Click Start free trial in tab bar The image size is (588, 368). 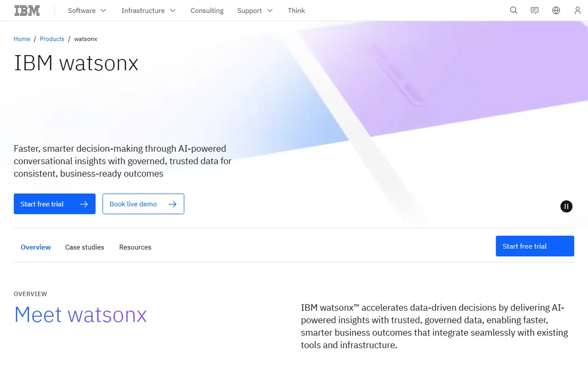pyautogui.click(x=535, y=246)
